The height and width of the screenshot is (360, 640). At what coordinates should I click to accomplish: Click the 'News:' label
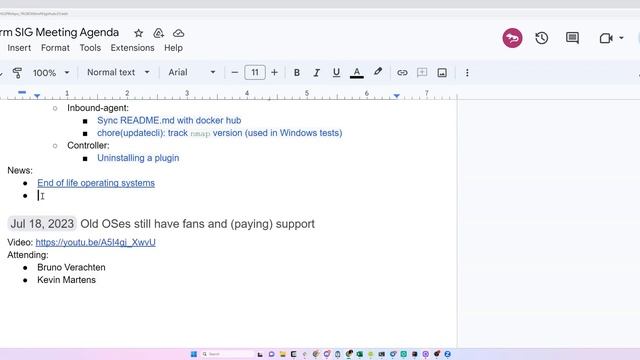click(20, 170)
